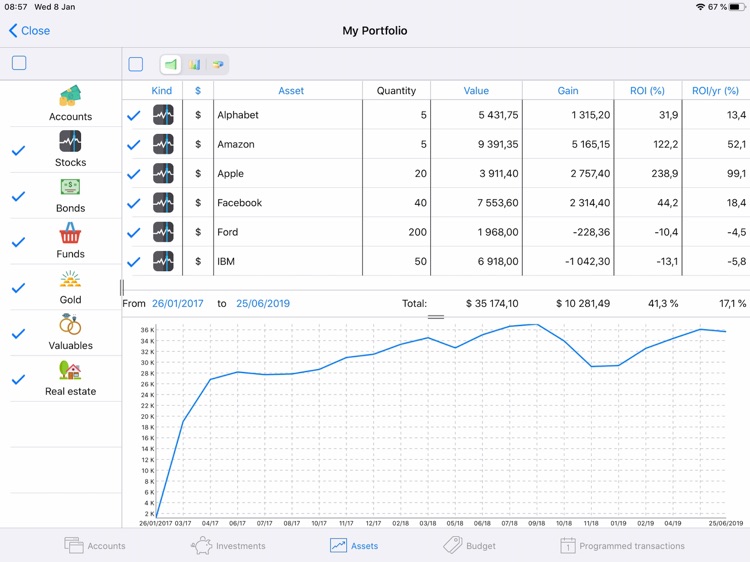
Task: Switch to the bar chart view icon
Action: coord(194,64)
